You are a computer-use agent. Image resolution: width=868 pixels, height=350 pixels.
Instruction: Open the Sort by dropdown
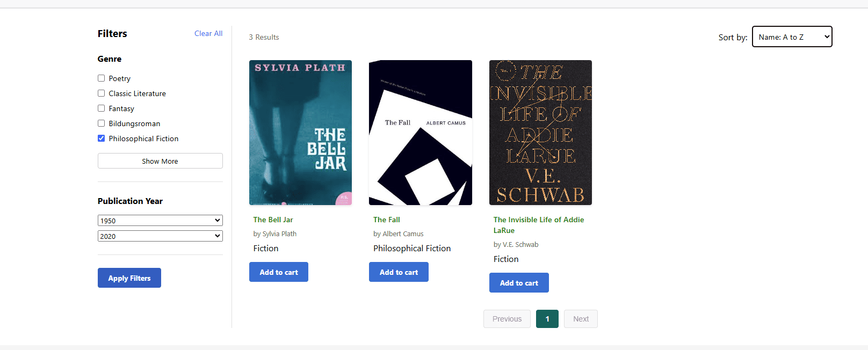click(x=792, y=37)
